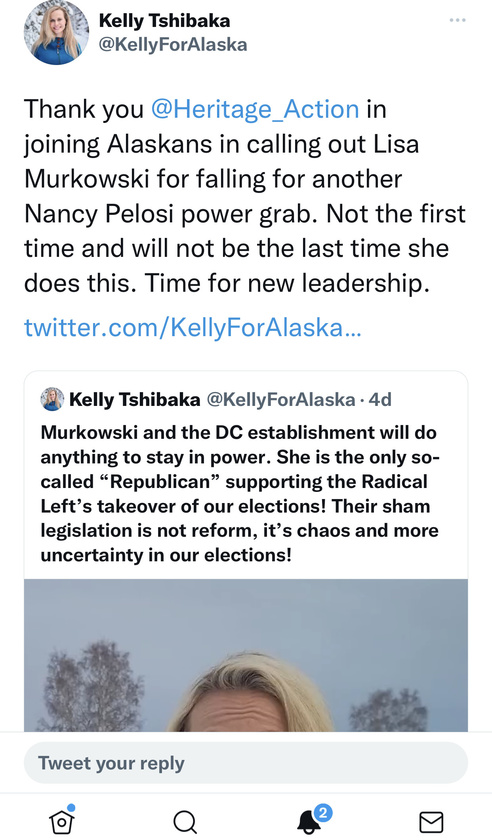Open the @Heritage_Action mention
The height and width of the screenshot is (840, 492).
coord(255,109)
